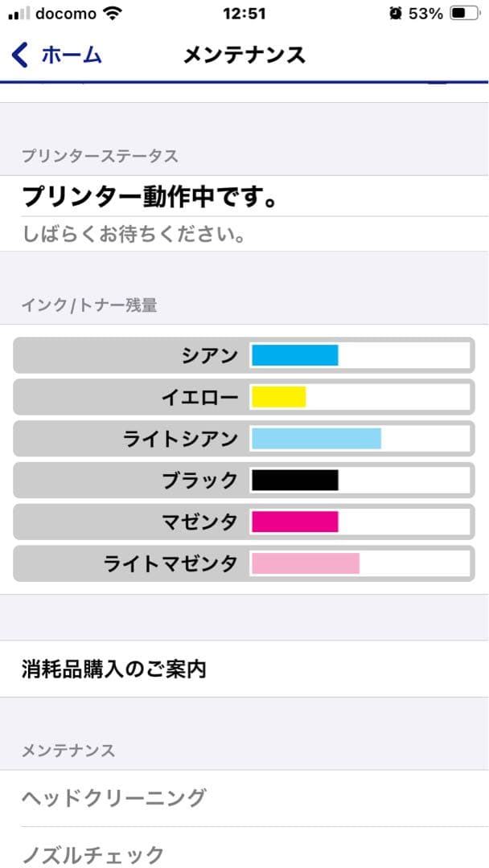Image resolution: width=489 pixels, height=868 pixels.
Task: Tap the battery icon in status bar
Action: click(465, 14)
